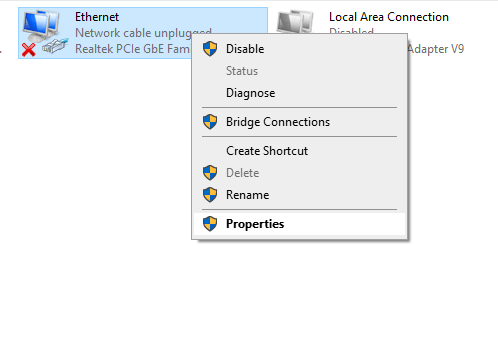
Task: Click the red X unplugged indicator
Action: point(29,50)
